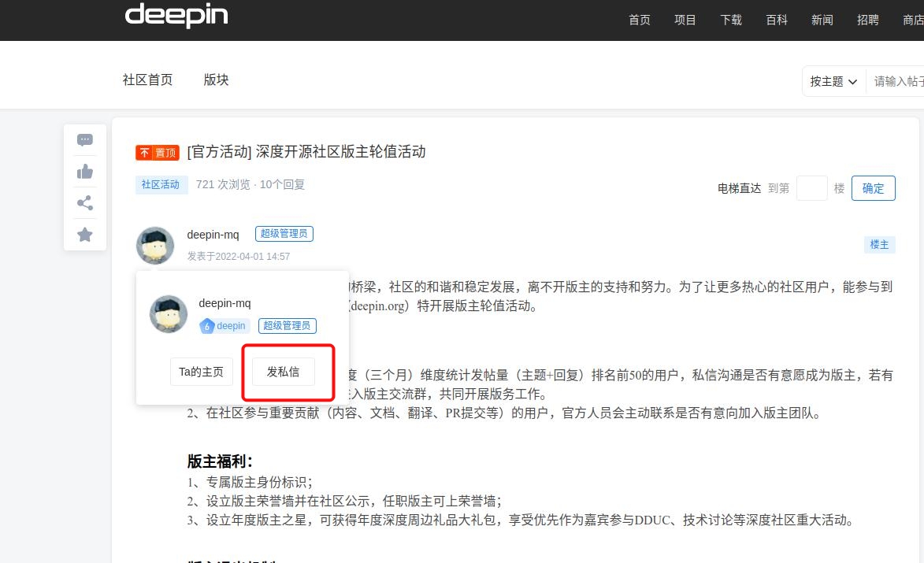The width and height of the screenshot is (924, 563).
Task: Click the deepin-mq avatar beside post header
Action: pos(155,246)
